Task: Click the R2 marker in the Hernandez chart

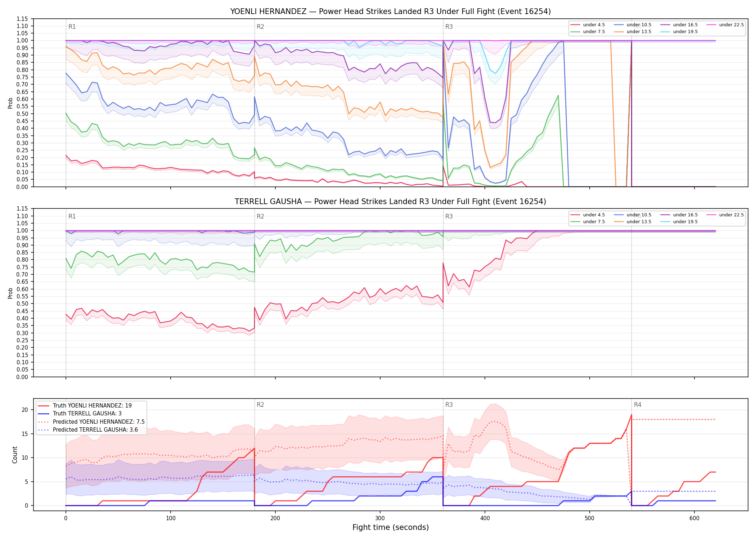Action: 260,27
